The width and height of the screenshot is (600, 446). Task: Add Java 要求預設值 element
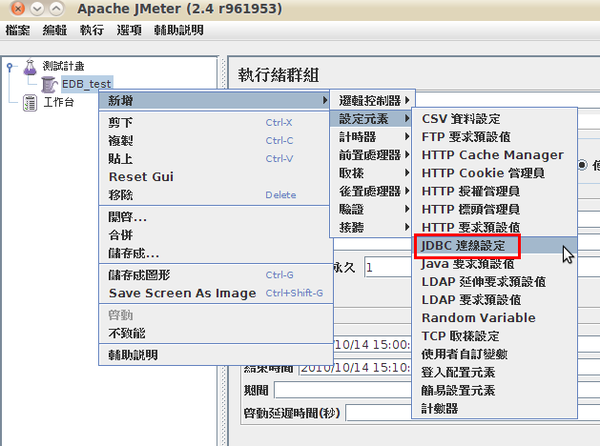point(494,264)
